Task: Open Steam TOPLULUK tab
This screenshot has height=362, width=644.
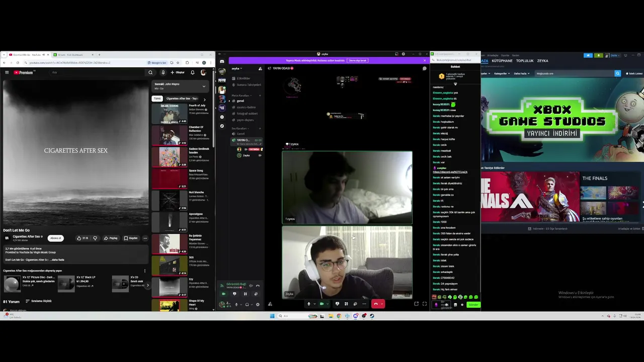Action: pyautogui.click(x=525, y=61)
